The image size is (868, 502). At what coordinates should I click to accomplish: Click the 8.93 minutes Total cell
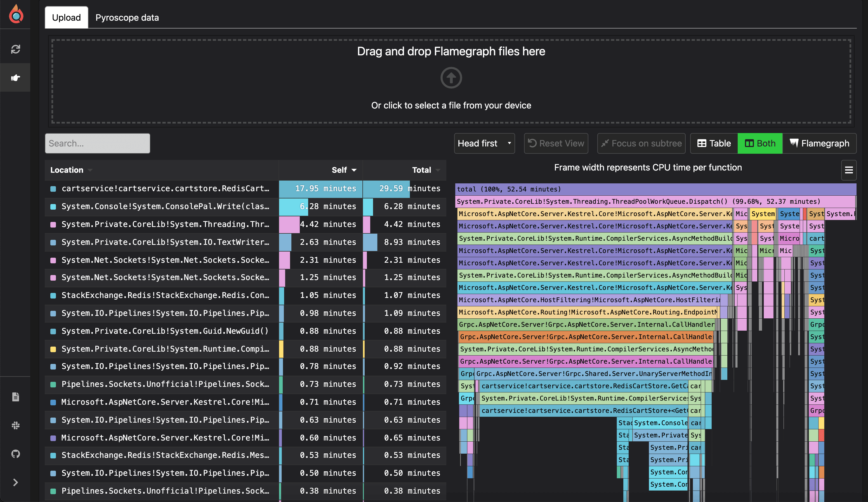[x=405, y=242]
